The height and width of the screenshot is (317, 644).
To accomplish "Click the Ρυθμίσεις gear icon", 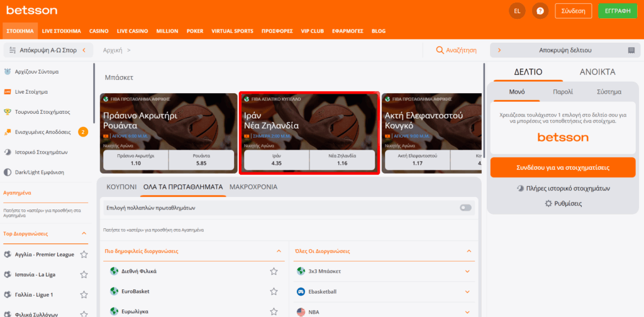I will point(548,203).
